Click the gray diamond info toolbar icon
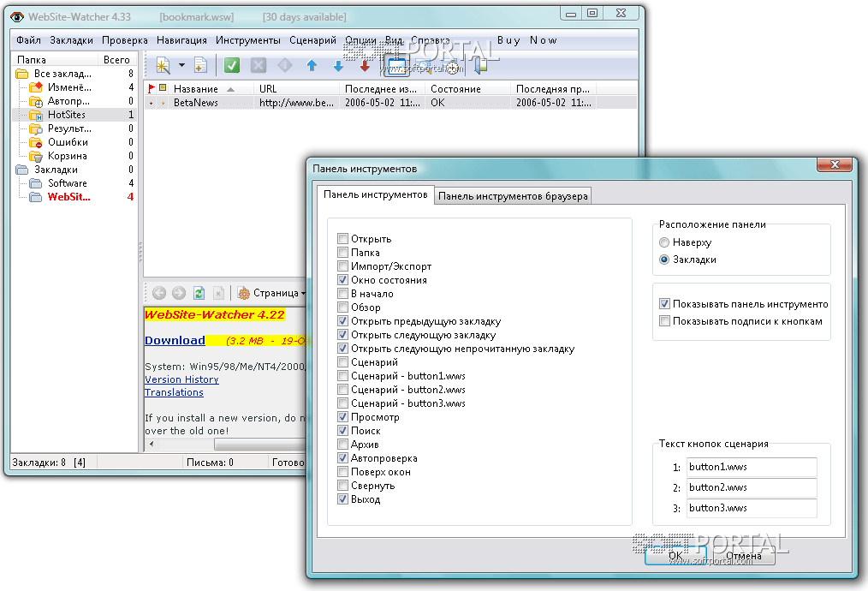This screenshot has height=591, width=868. 284,65
